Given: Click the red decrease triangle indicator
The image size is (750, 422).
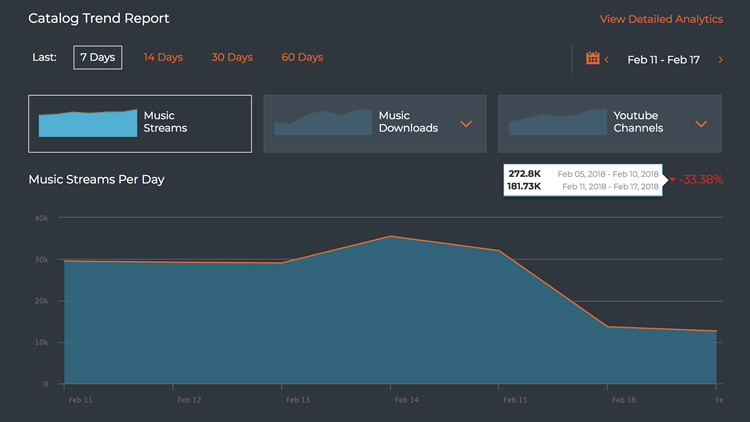Looking at the screenshot, I should 672,180.
